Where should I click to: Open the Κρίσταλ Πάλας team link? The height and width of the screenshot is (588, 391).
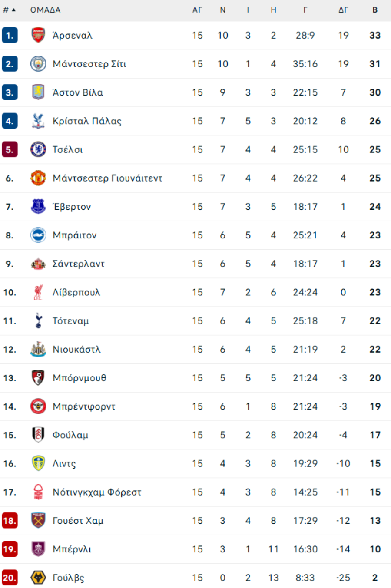click(87, 121)
